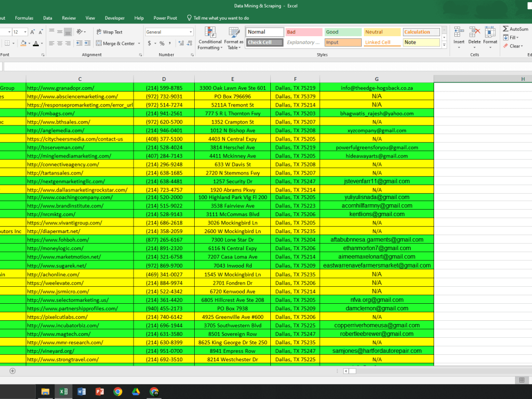
Task: Toggle Wrap Text for cells
Action: (x=109, y=32)
